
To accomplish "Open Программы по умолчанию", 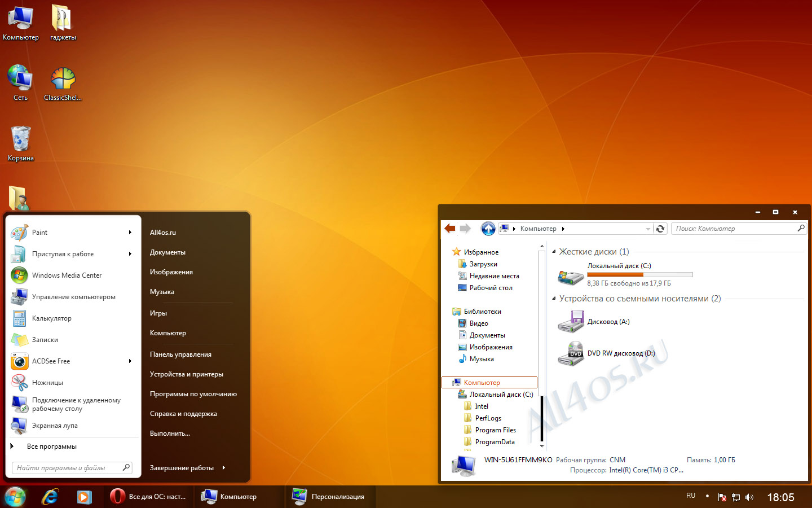I will click(x=193, y=394).
